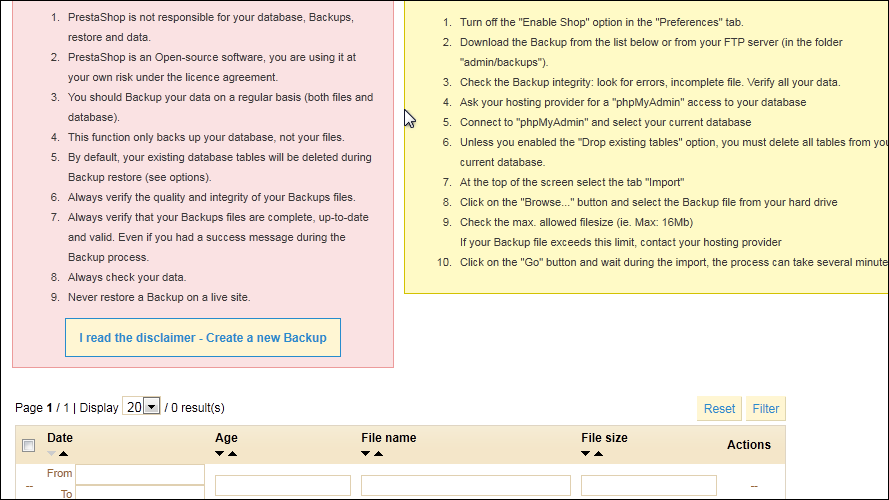Click the Age filter input field
This screenshot has height=500, width=889.
(283, 486)
